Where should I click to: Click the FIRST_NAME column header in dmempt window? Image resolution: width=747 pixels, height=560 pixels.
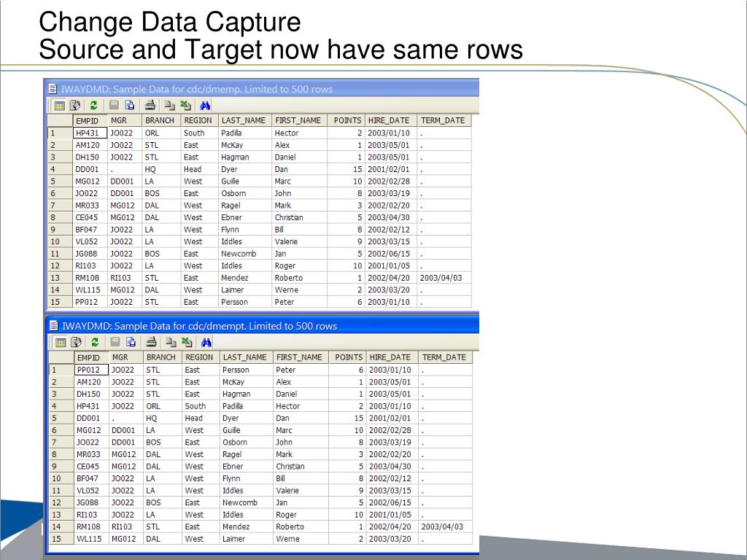pyautogui.click(x=301, y=357)
